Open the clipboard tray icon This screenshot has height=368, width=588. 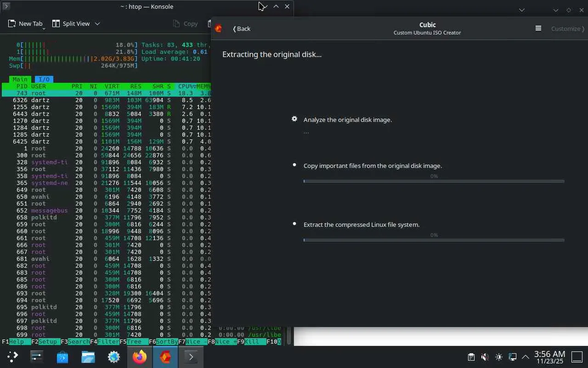pos(471,357)
